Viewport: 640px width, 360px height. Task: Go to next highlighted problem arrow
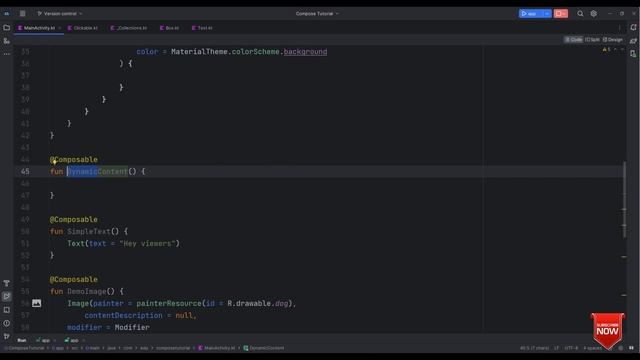click(622, 49)
